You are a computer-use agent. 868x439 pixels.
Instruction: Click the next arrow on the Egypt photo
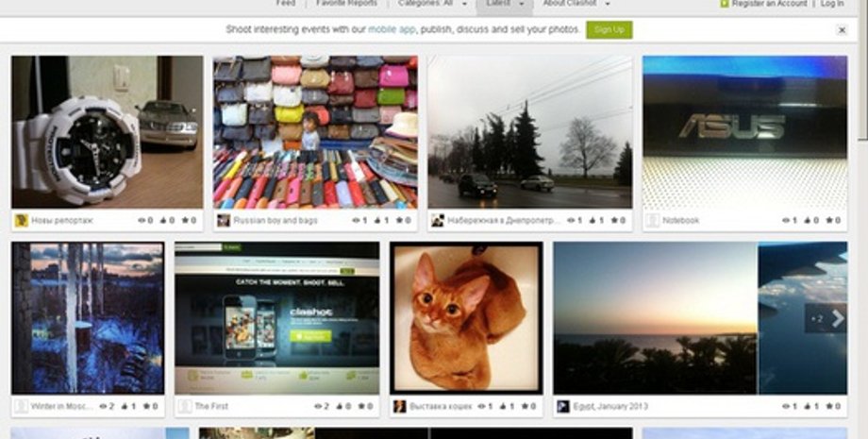point(838,318)
